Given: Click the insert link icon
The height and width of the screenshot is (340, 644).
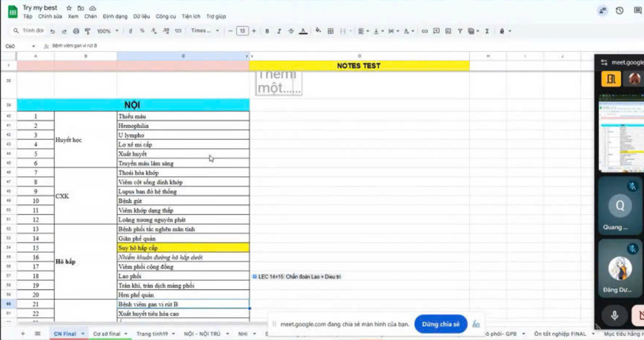Looking at the screenshot, I should 424,31.
